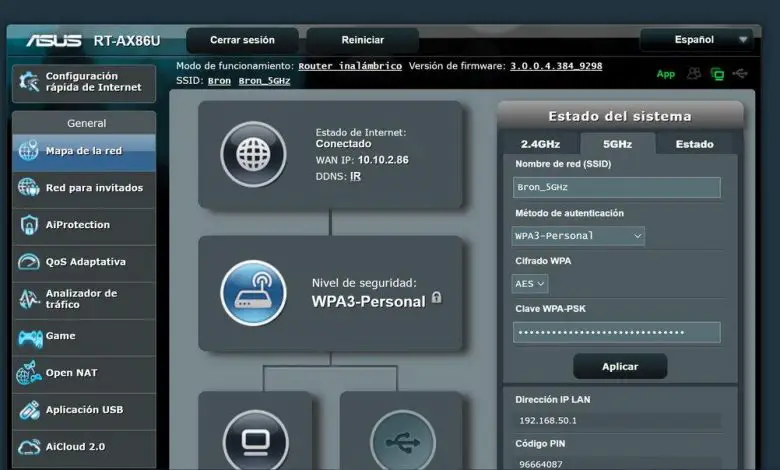780x470 pixels.
Task: Switch to the 2.4GHz tab
Action: 540,144
